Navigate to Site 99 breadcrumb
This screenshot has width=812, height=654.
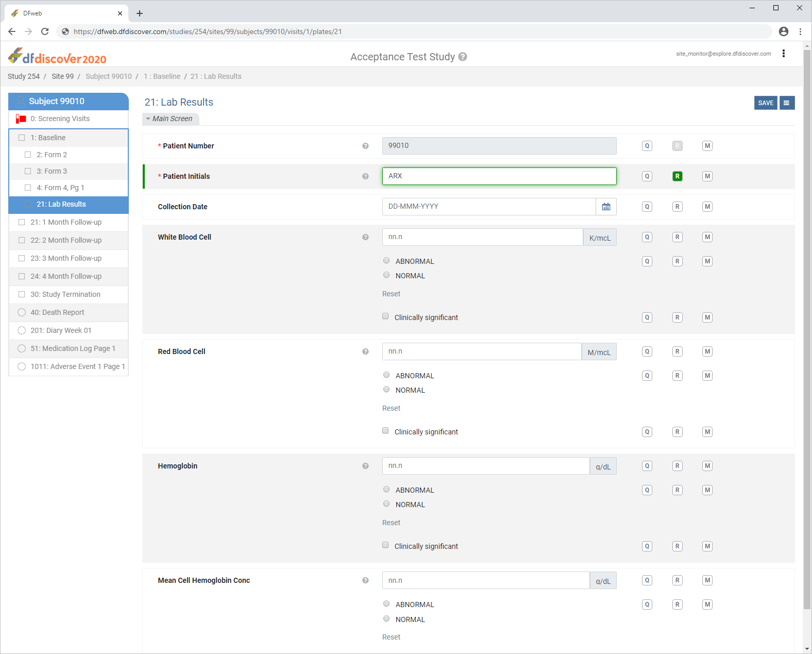click(62, 76)
